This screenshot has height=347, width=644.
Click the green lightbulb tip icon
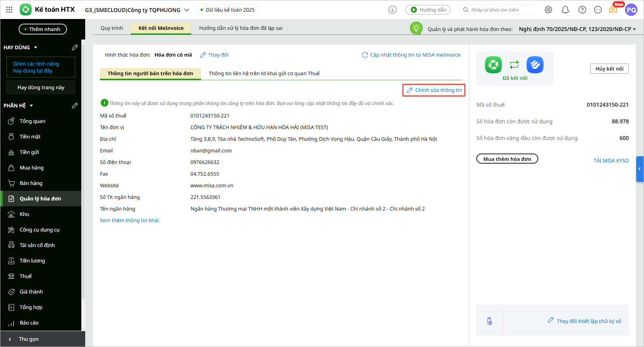416,28
